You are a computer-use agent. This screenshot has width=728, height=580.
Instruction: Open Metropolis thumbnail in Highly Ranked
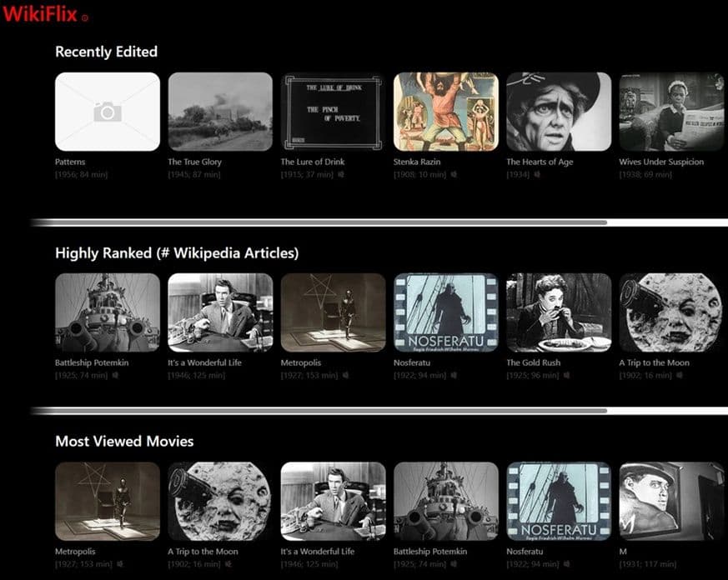coord(333,312)
